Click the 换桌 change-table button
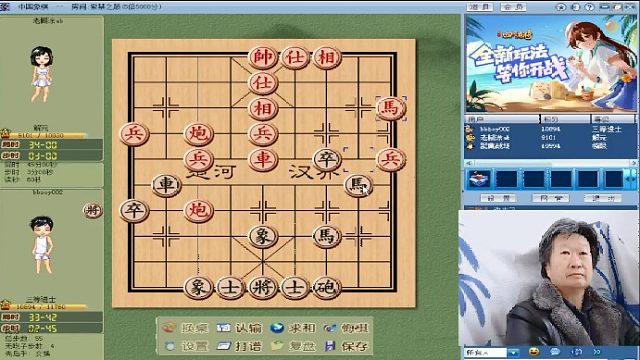The height and width of the screenshot is (360, 640). pos(184,328)
